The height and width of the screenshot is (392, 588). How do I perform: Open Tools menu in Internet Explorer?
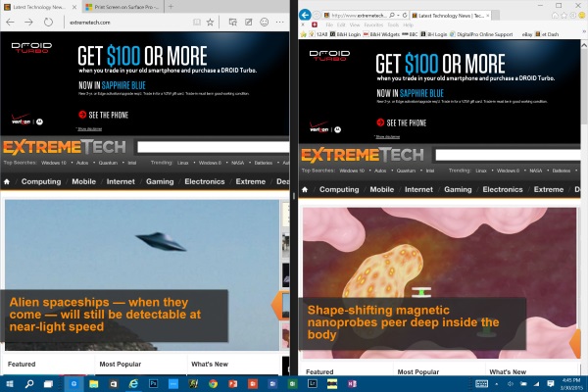(393, 24)
